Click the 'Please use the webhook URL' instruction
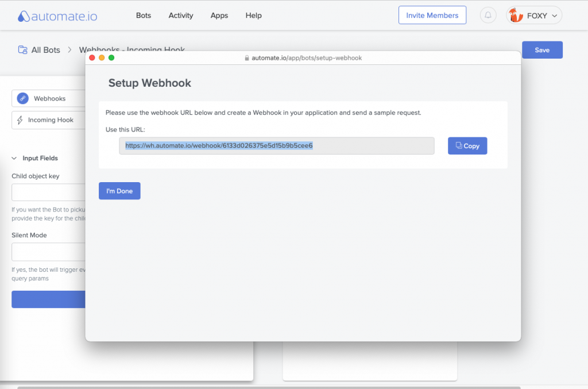588x389 pixels. (263, 113)
